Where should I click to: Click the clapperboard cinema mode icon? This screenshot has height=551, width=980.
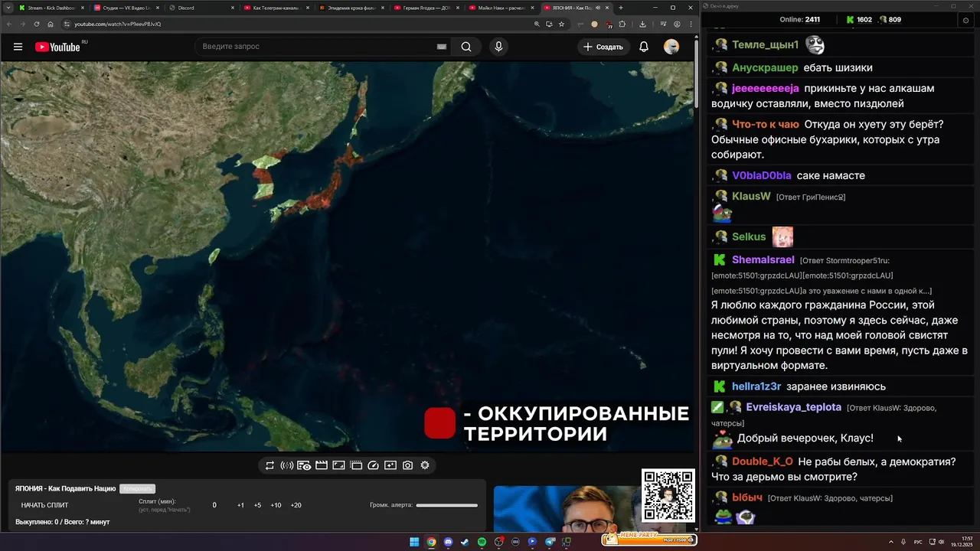point(322,465)
